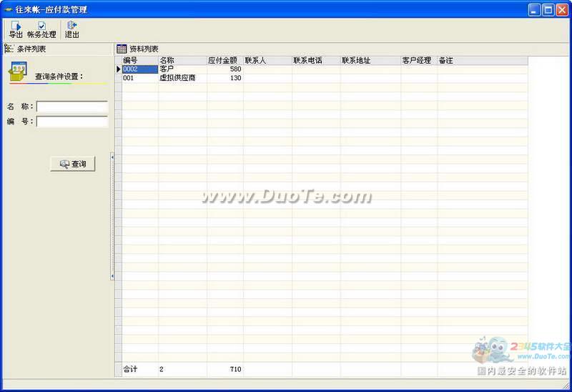572x392 pixels.
Task: Click the 客户经理 column header
Action: click(x=418, y=61)
